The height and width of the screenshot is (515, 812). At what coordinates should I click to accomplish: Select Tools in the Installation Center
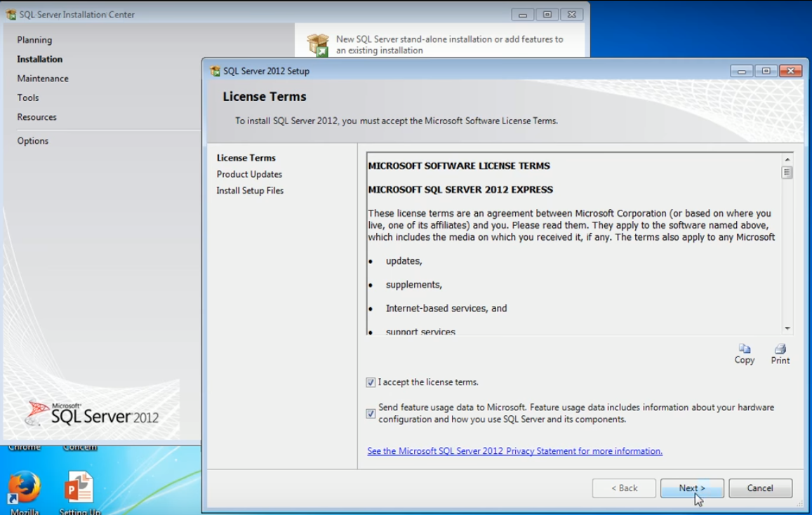click(27, 98)
